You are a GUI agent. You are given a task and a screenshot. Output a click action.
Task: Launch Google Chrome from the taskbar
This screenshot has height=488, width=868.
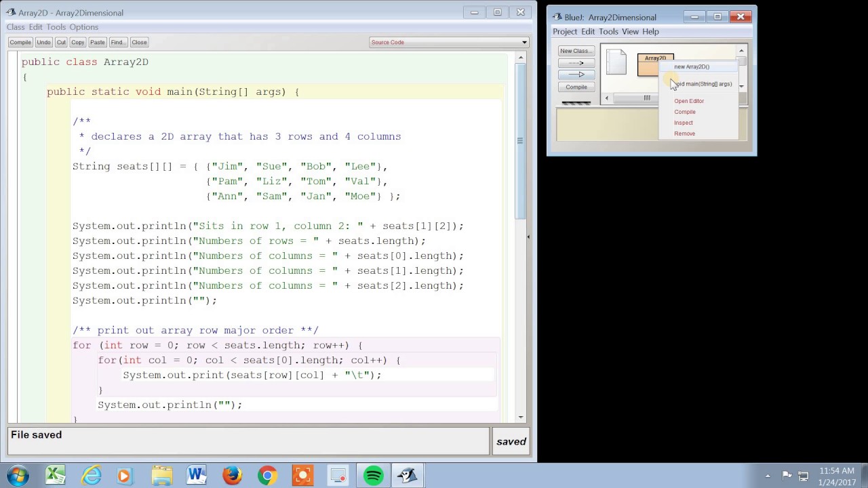(x=267, y=475)
